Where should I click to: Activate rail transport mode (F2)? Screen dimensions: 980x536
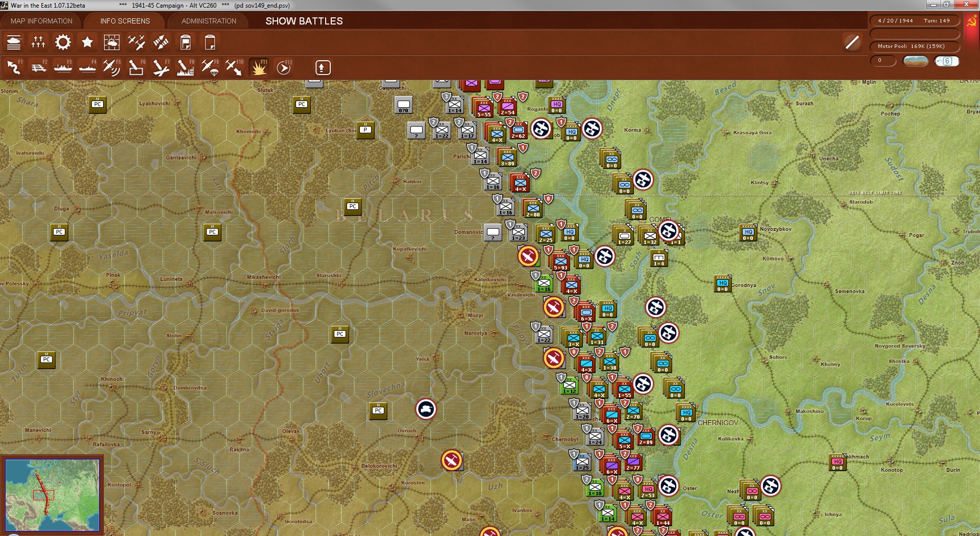click(40, 67)
